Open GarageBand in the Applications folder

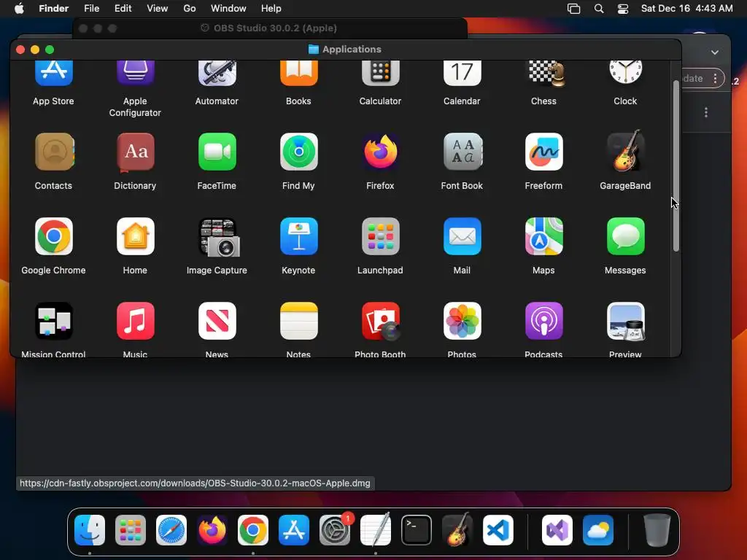coord(625,151)
